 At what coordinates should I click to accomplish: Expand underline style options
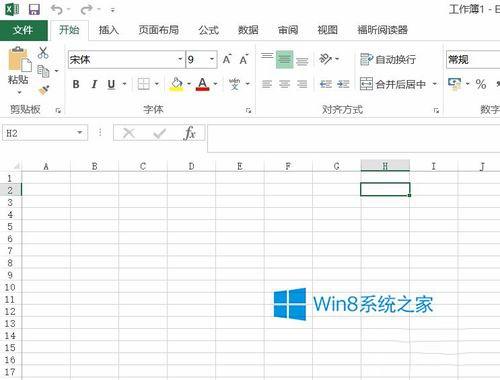[x=125, y=84]
